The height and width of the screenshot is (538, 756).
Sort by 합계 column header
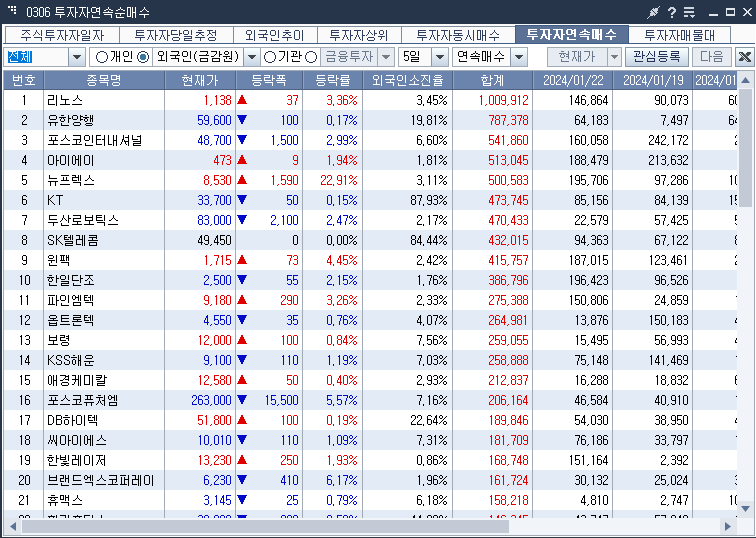(x=492, y=80)
